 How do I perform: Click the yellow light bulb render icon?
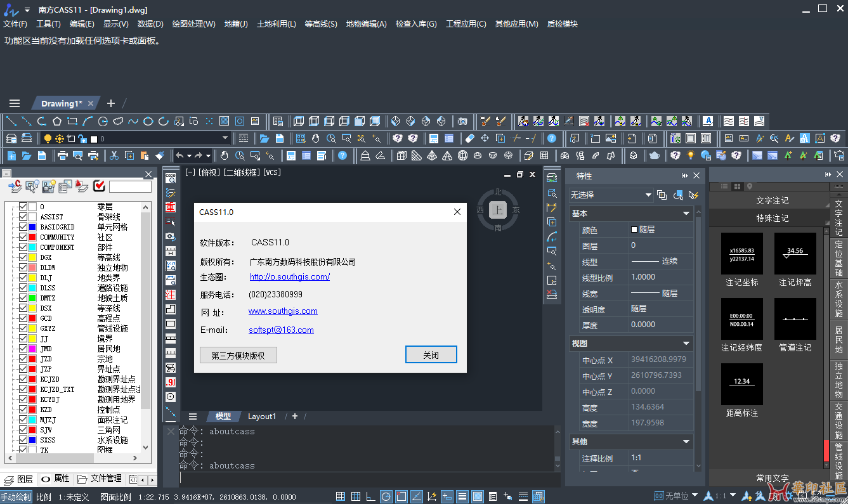tap(691, 155)
